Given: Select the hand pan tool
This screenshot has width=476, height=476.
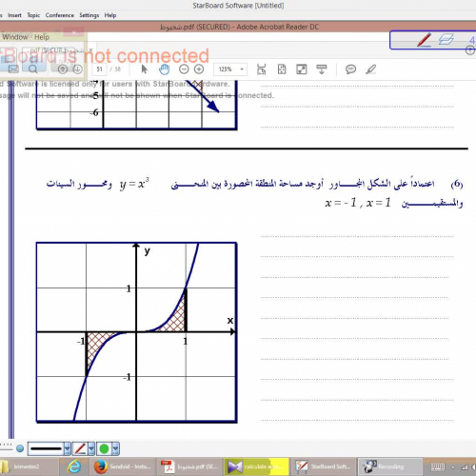Looking at the screenshot, I should 164,69.
